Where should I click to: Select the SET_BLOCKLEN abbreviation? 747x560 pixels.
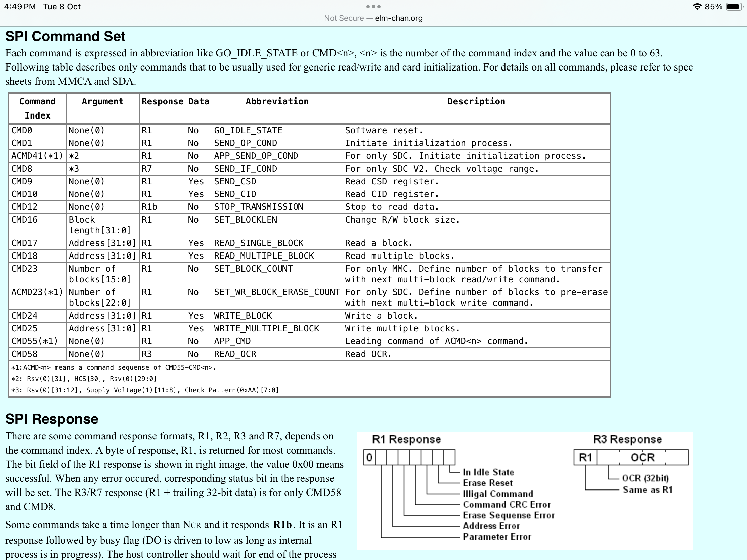pos(277,225)
